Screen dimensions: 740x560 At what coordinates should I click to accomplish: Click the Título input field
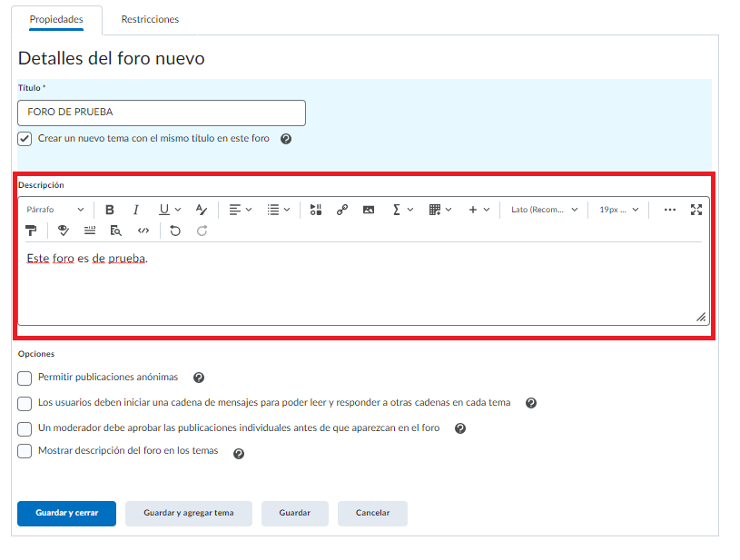point(162,113)
